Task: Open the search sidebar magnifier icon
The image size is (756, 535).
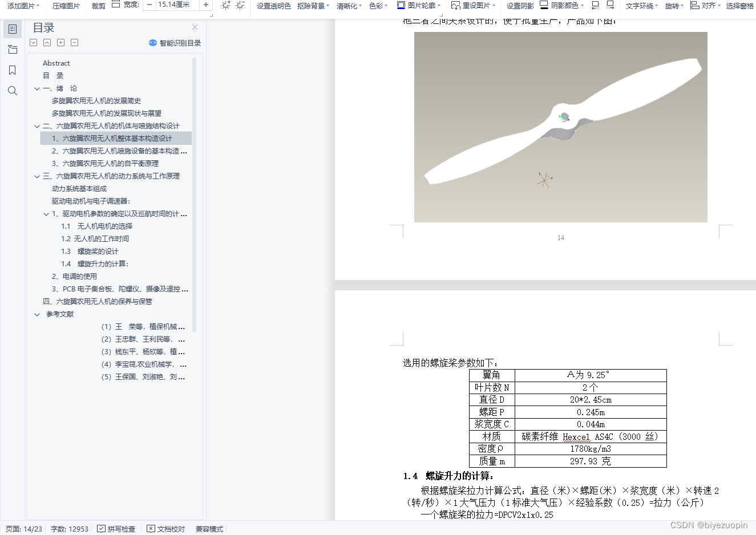Action: (13, 91)
